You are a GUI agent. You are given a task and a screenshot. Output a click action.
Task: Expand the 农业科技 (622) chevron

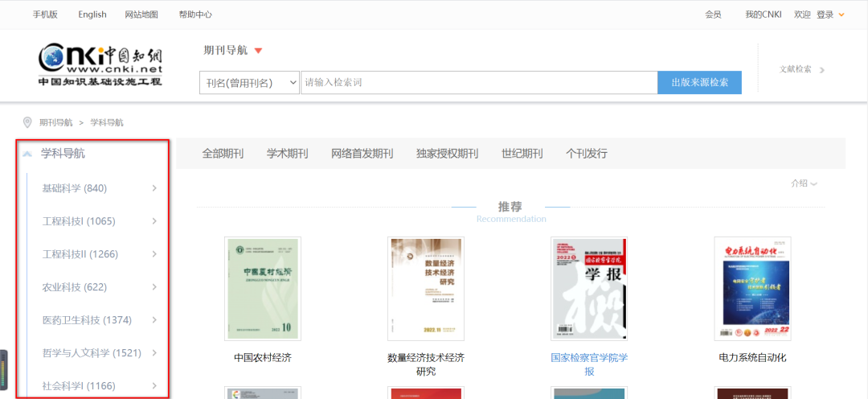154,287
